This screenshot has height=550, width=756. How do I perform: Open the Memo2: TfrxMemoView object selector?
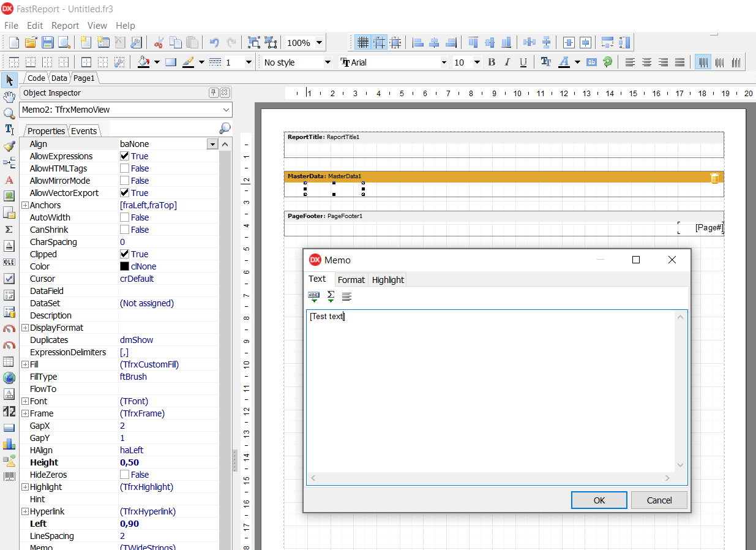pyautogui.click(x=125, y=110)
